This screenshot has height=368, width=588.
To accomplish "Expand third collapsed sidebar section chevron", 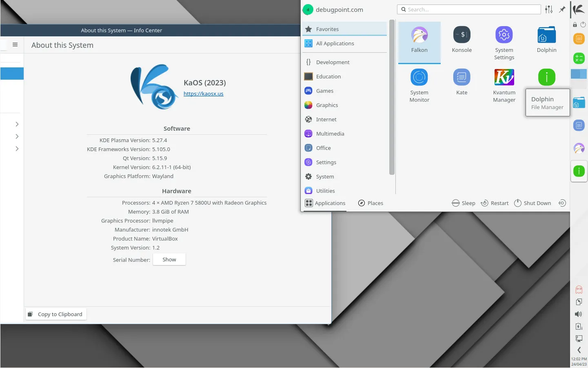I will (17, 149).
